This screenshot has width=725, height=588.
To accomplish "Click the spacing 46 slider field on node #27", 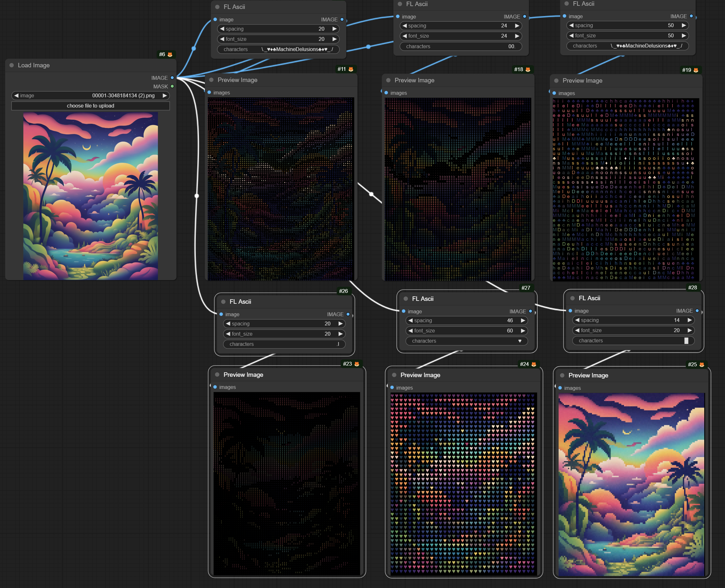I will (x=466, y=320).
